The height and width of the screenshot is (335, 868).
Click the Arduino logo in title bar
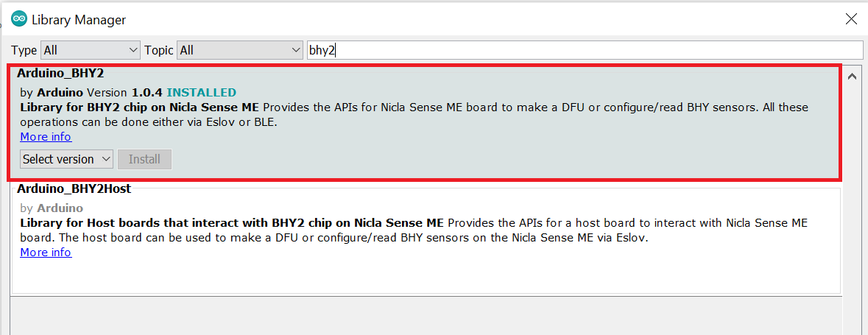19,19
